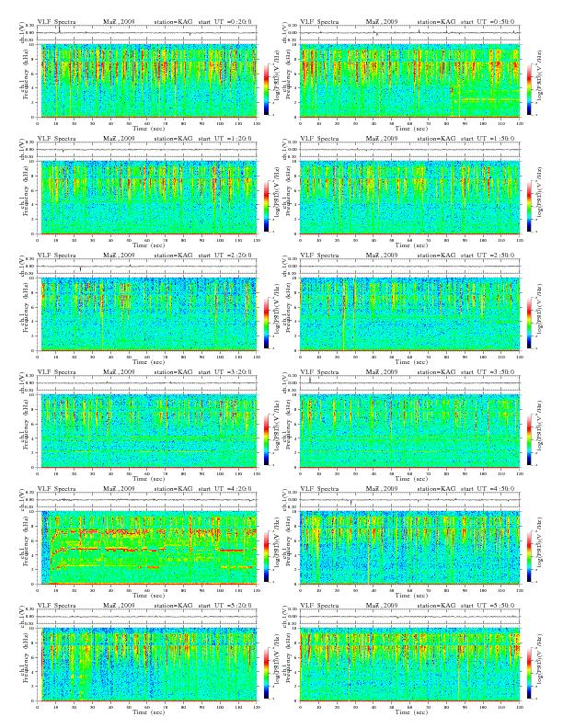Select the spectrogram with start UT 2:20:0
The height and width of the screenshot is (728, 563).
click(x=147, y=313)
